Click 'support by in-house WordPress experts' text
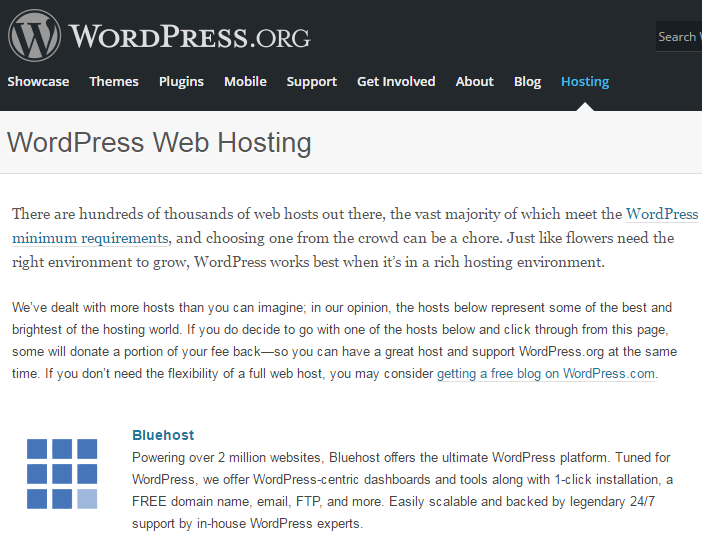Image resolution: width=702 pixels, height=544 pixels. (247, 523)
